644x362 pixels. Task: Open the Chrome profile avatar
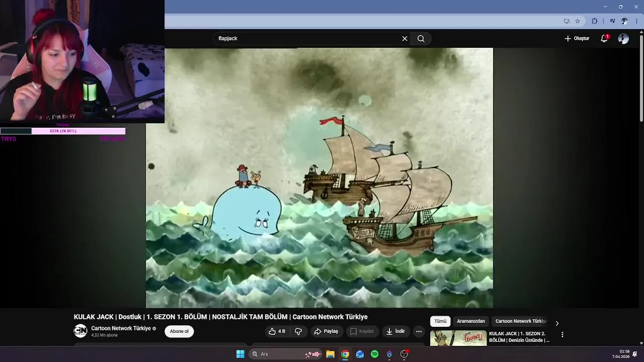(x=624, y=21)
